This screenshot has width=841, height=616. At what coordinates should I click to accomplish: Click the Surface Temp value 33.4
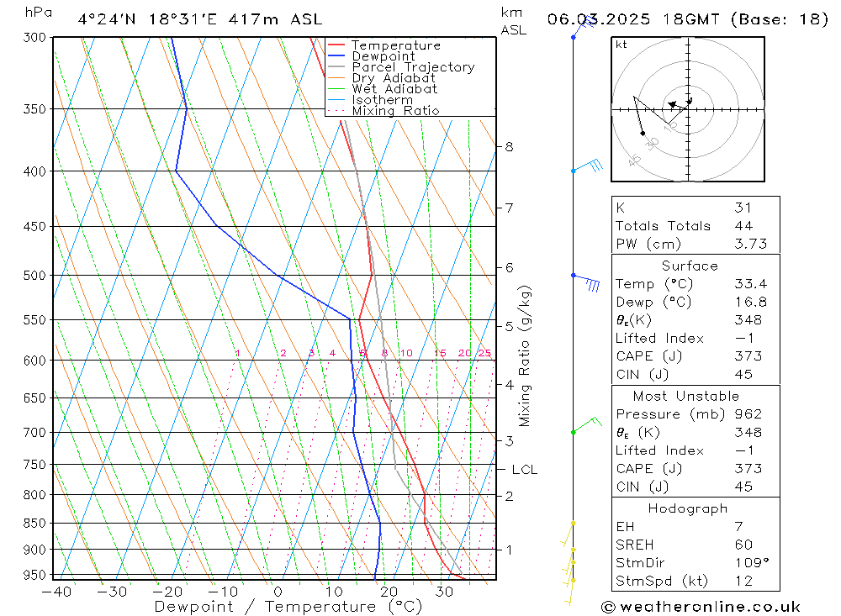(751, 284)
